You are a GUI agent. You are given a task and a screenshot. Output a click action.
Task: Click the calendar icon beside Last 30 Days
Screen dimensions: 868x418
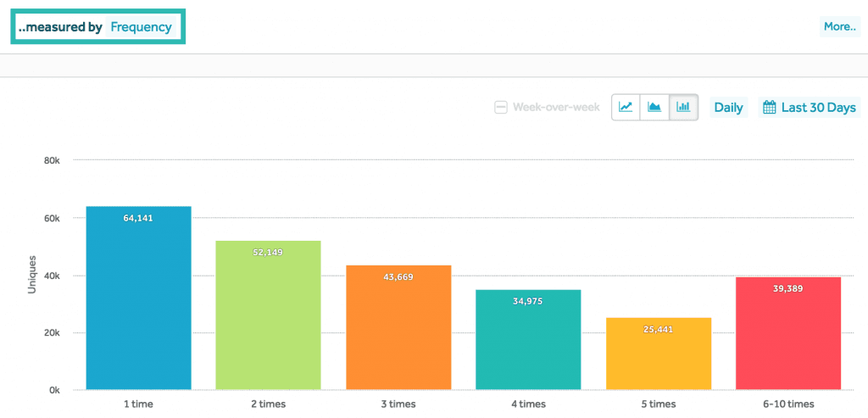click(770, 108)
